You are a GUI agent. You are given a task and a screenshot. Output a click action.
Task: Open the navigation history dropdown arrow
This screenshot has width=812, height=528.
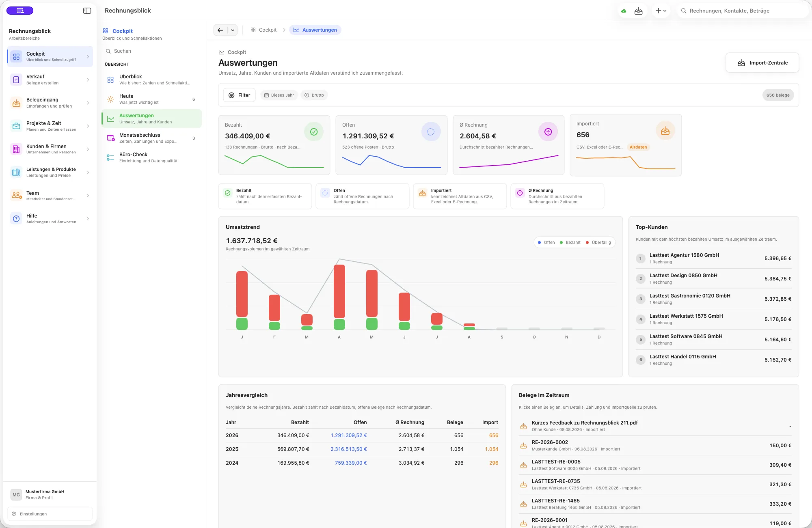tap(233, 30)
